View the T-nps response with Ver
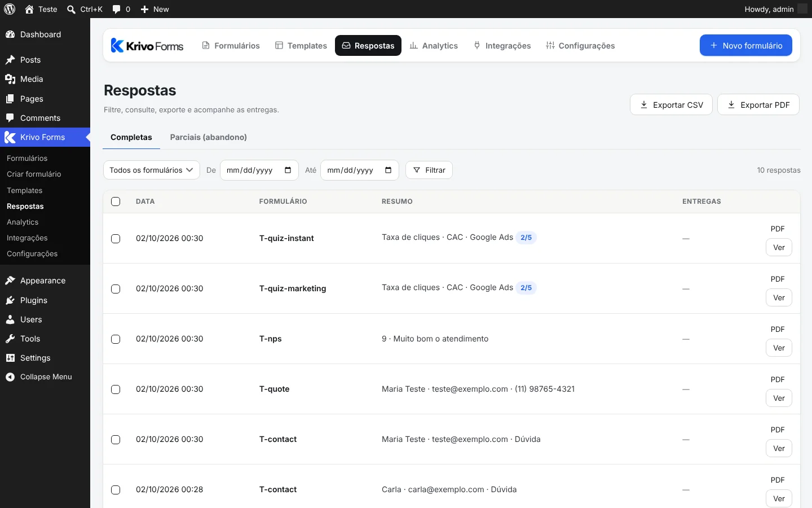 (779, 348)
